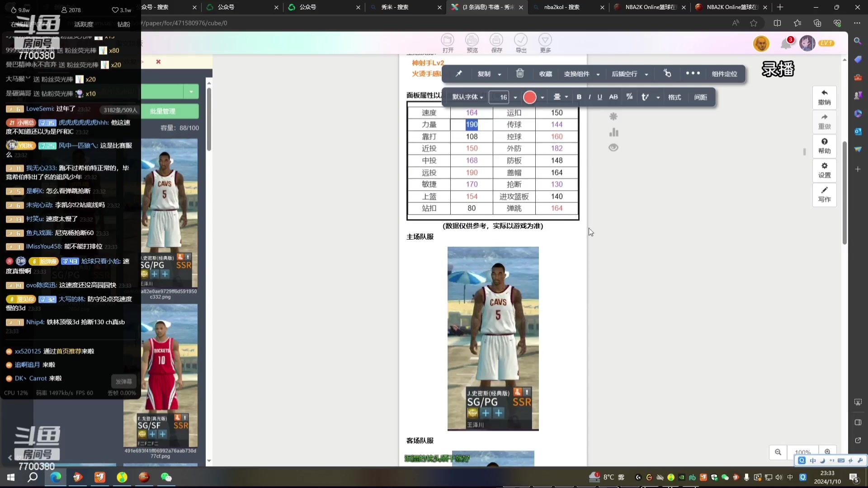The image size is (868, 488).
Task: Click the red text color swatch
Action: coord(530,97)
